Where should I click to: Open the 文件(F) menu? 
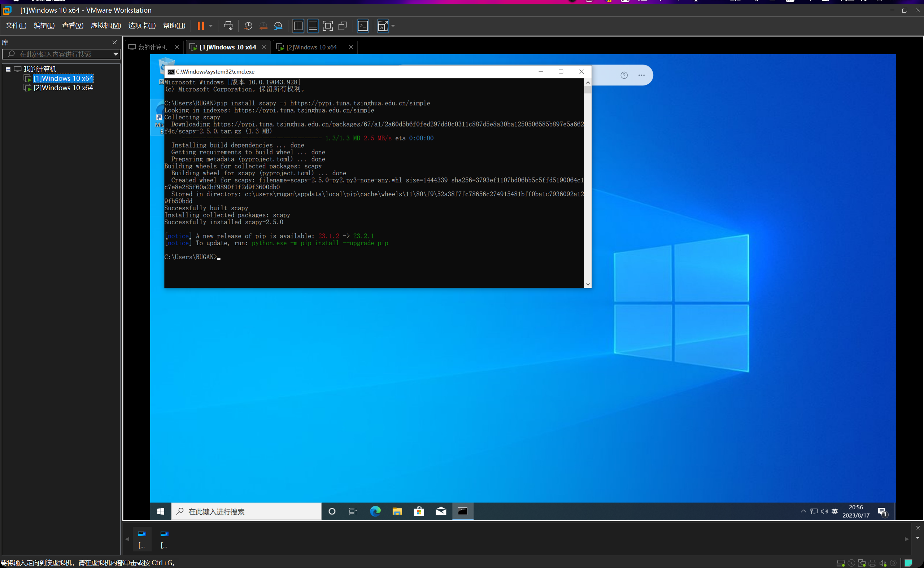click(16, 25)
